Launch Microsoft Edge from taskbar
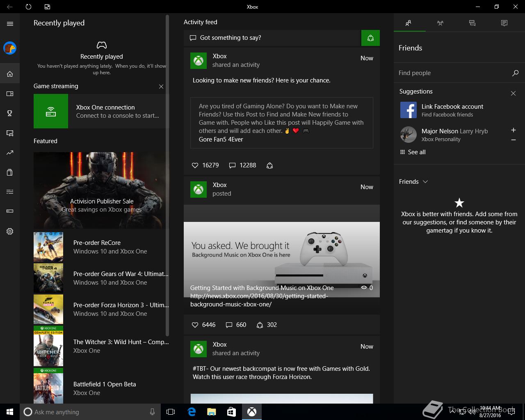The height and width of the screenshot is (420, 525). pos(191,412)
